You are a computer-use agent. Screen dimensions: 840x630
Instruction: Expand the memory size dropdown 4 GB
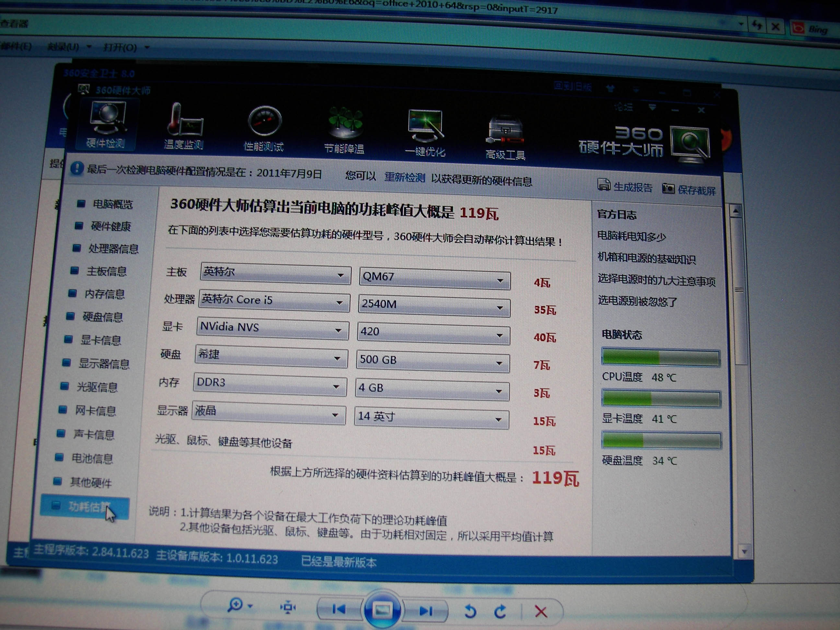point(432,390)
